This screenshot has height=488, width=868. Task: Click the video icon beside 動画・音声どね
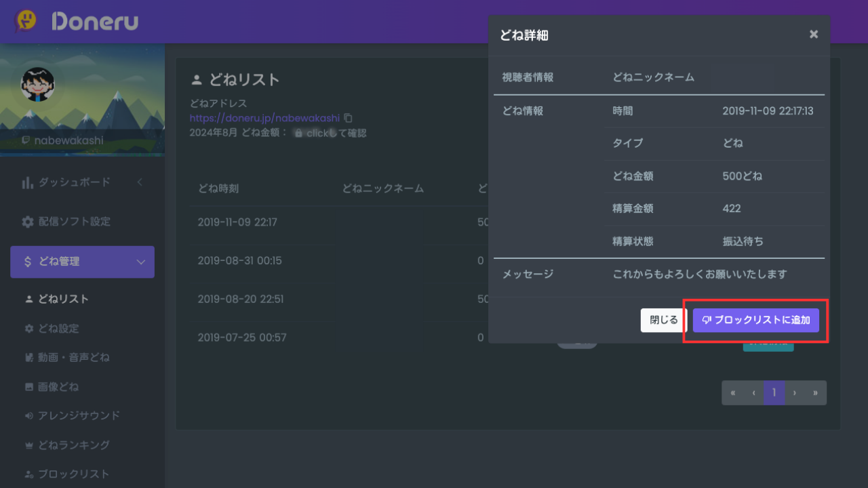[x=28, y=357]
